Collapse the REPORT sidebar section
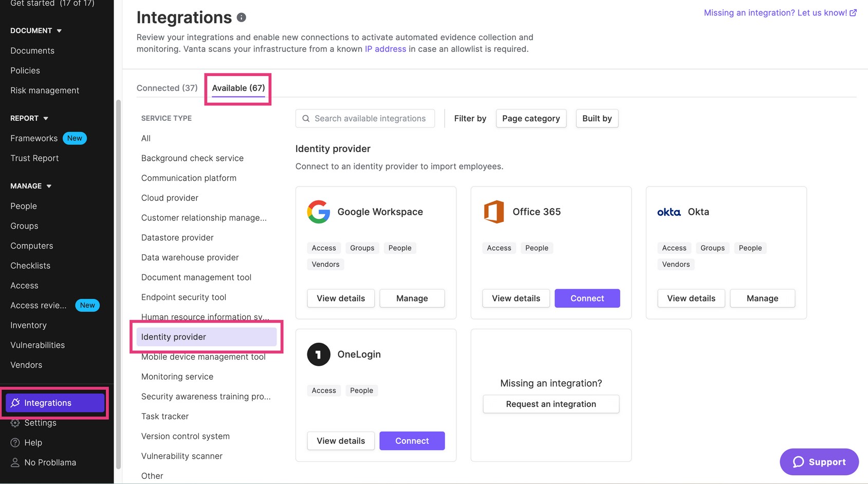This screenshot has height=484, width=868. click(46, 119)
